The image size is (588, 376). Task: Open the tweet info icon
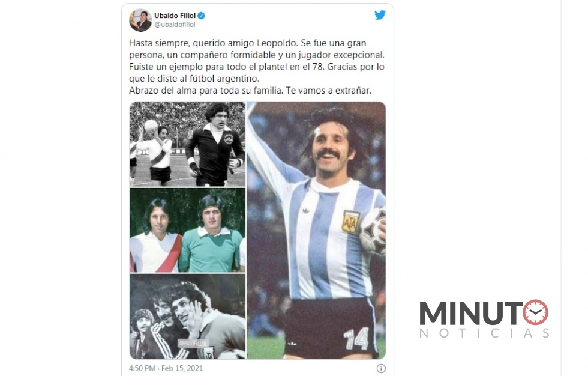381,369
